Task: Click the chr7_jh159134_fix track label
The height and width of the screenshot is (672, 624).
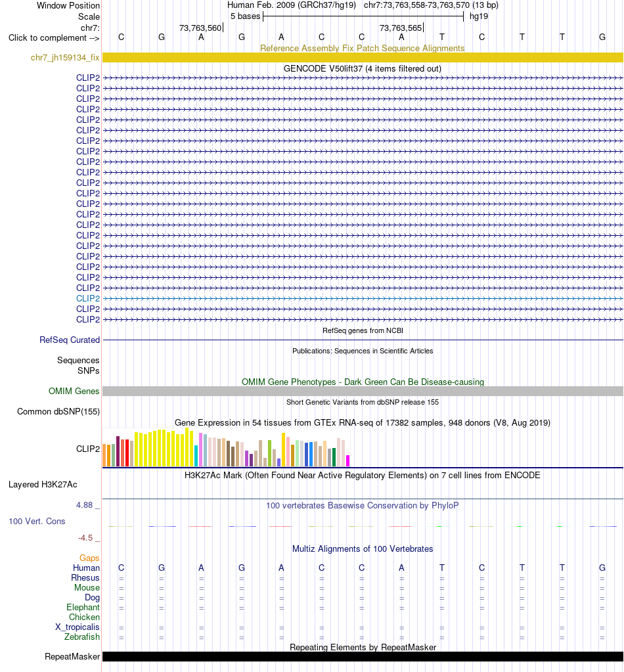Action: (65, 57)
